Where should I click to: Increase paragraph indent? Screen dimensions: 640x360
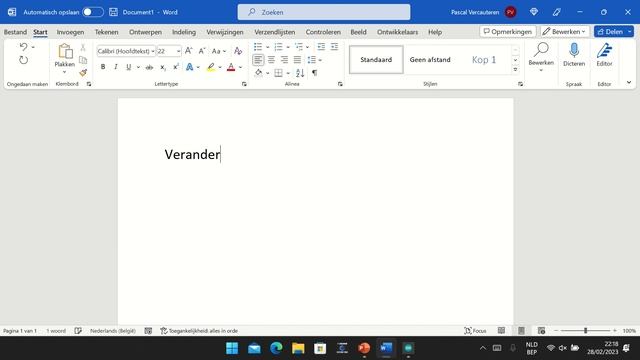[x=334, y=47]
